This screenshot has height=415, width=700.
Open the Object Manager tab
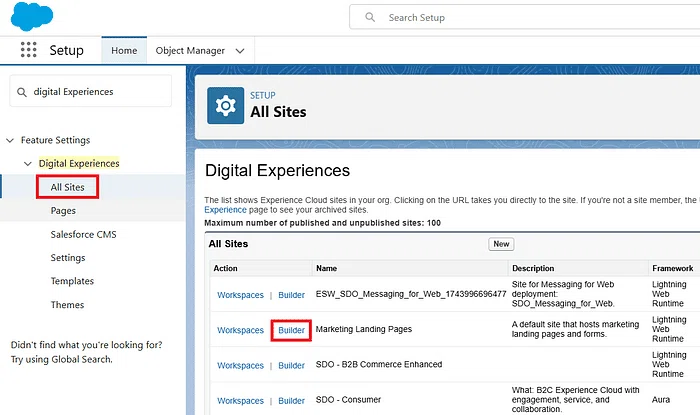[190, 51]
